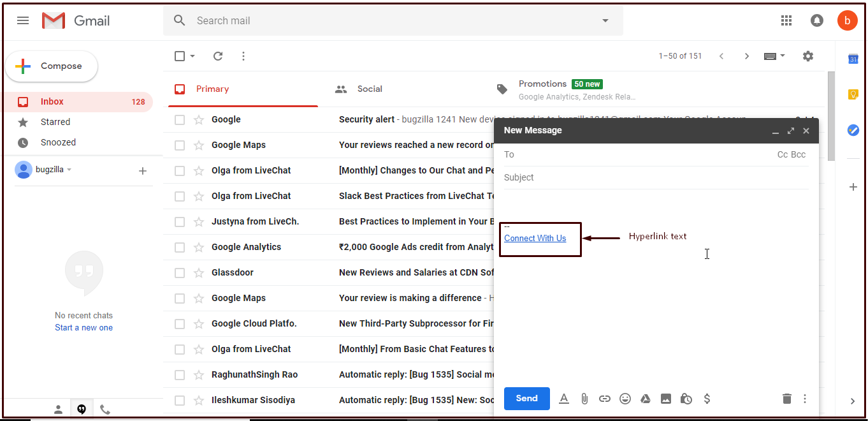Click the Subject field in New Message

655,177
